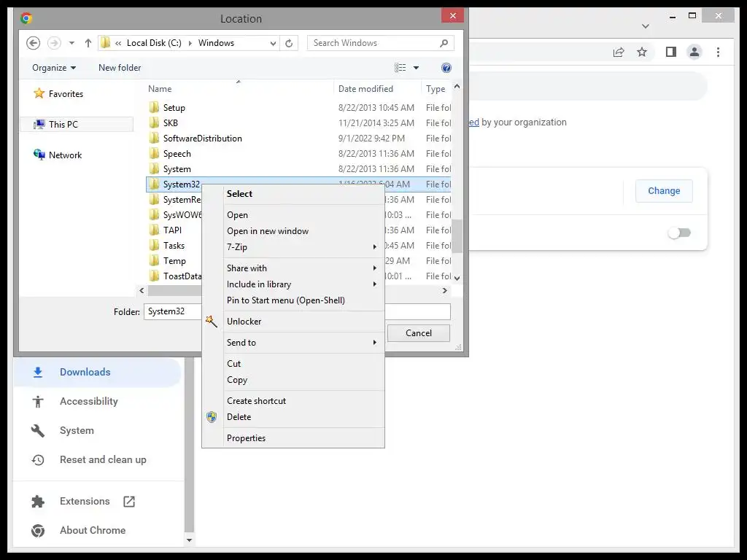
Task: Click the Forward arrow in Location dialog
Action: [54, 43]
